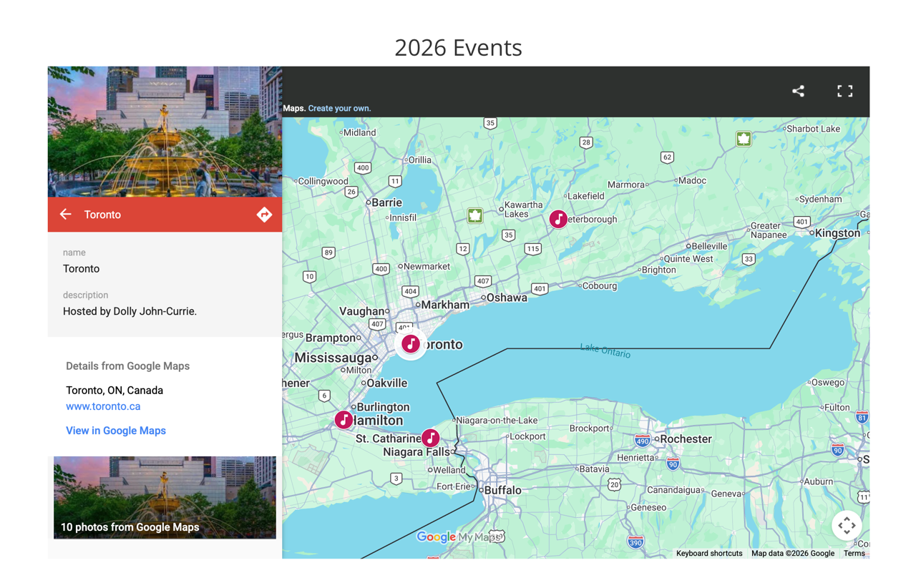Screen dimensions: 916x588
Task: Select the music marker at Peterborough
Action: coord(558,219)
